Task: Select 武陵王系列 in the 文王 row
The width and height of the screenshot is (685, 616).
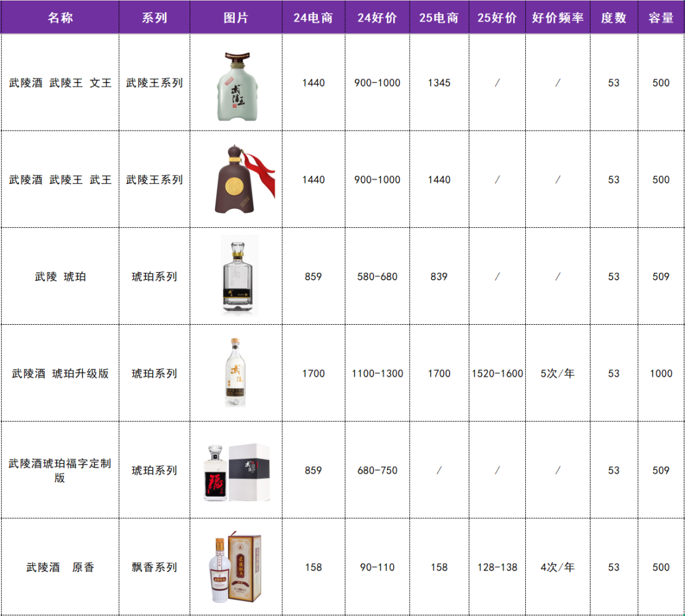Action: click(x=154, y=82)
